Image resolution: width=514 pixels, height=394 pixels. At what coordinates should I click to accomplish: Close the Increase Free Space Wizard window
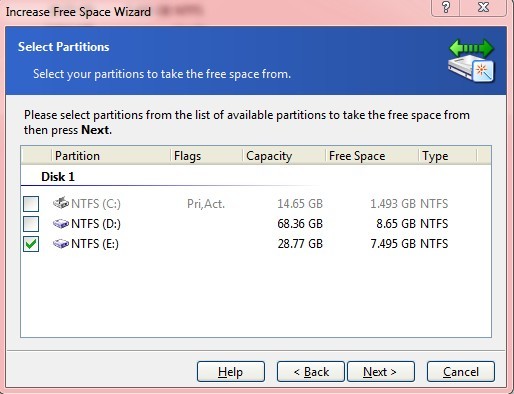[x=483, y=7]
